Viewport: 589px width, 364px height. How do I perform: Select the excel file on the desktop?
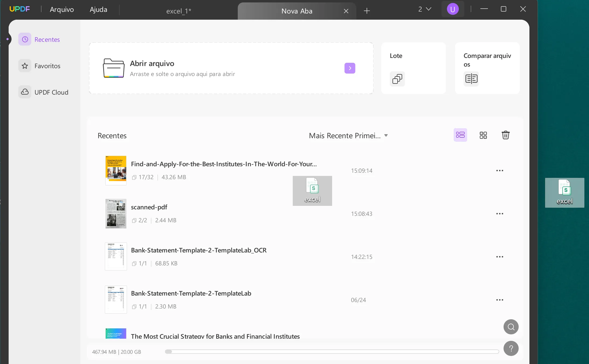coord(564,193)
